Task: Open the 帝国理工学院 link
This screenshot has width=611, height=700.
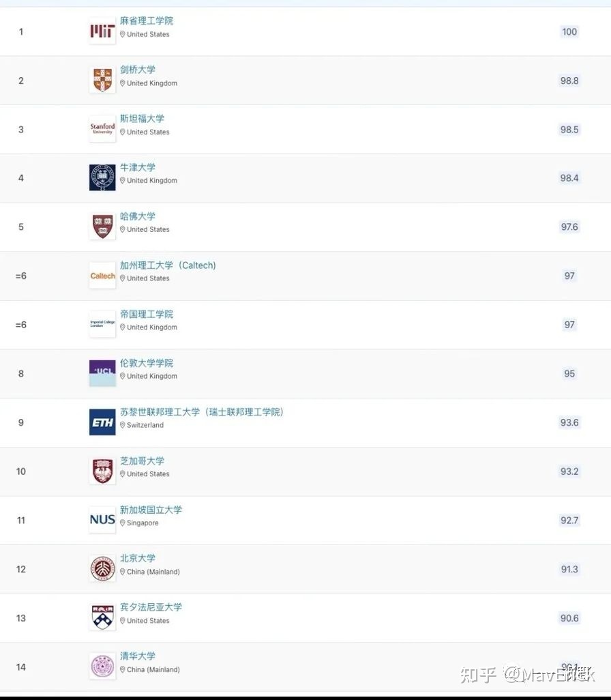Action: (x=147, y=314)
